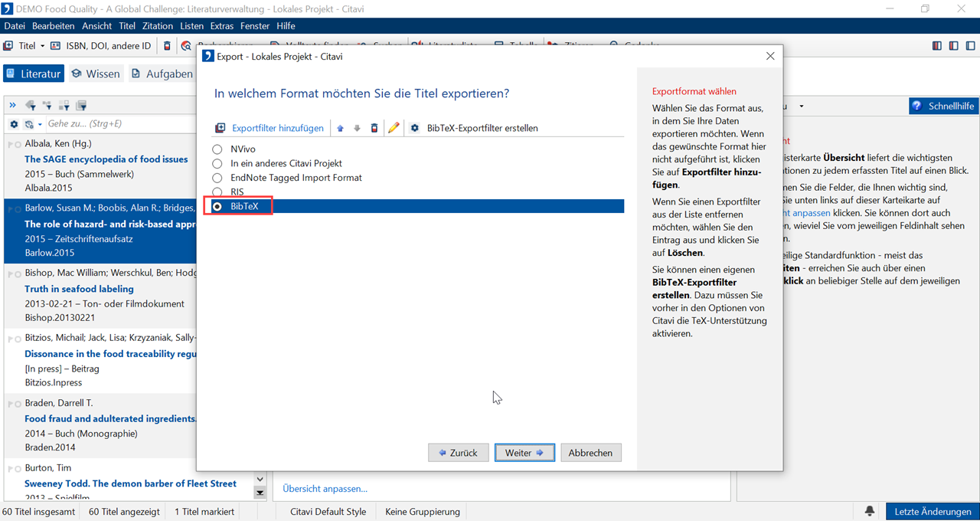Delete selected export filter via trash icon

pos(374,128)
